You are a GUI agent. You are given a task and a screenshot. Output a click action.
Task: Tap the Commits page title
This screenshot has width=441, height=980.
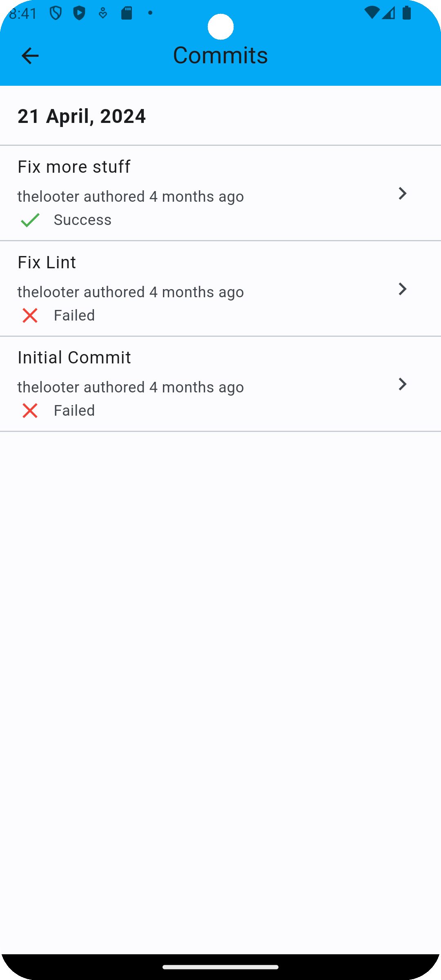pyautogui.click(x=220, y=55)
